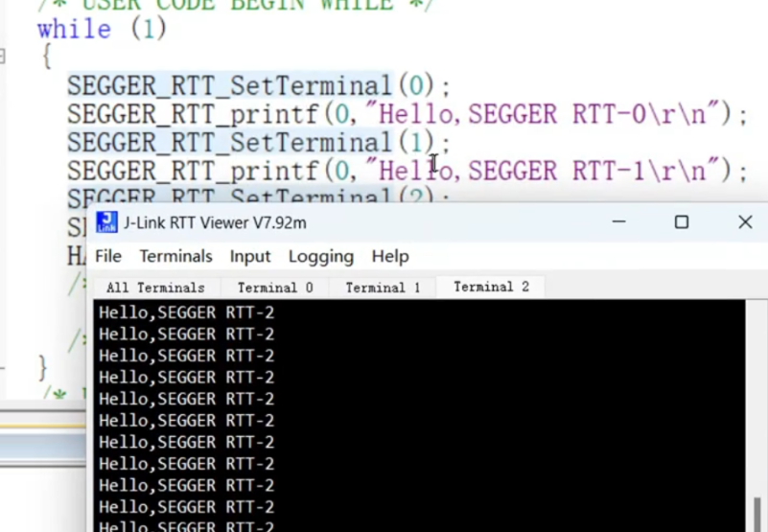Click the SEGGER_RTT_SetTerminal(1) line in the editor
768x532 pixels.
(x=259, y=143)
